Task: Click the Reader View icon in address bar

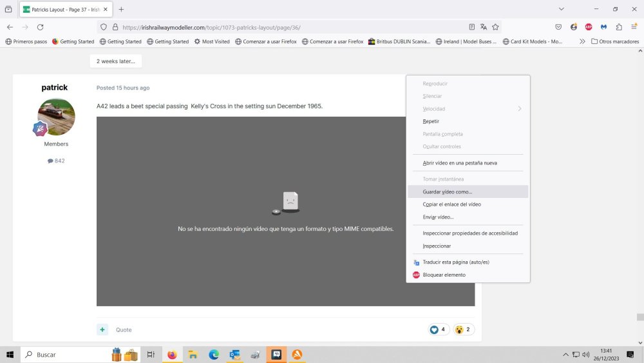Action: point(472,27)
